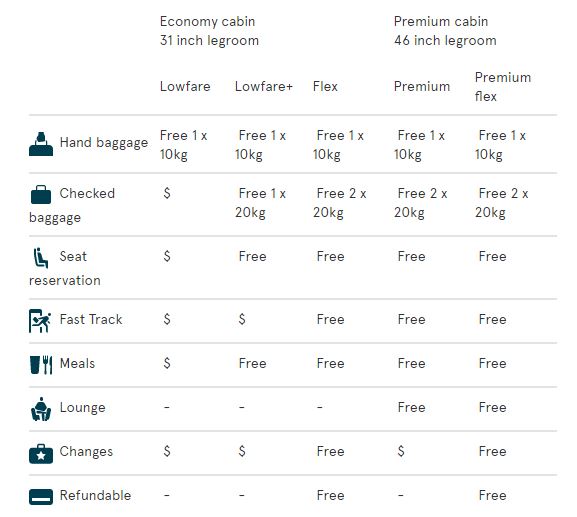Click the Premium fare header
Image resolution: width=577 pixels, height=517 pixels.
(x=422, y=86)
